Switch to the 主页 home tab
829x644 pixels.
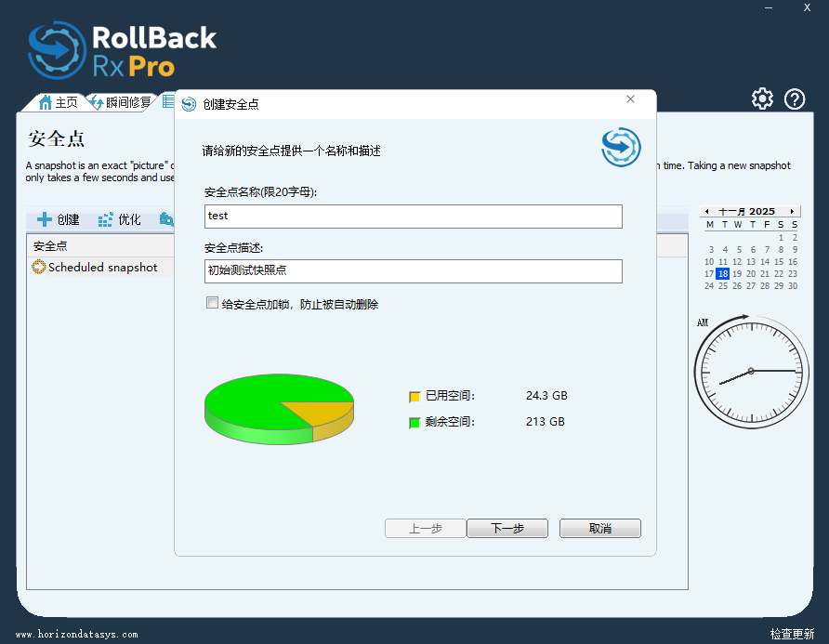58,102
